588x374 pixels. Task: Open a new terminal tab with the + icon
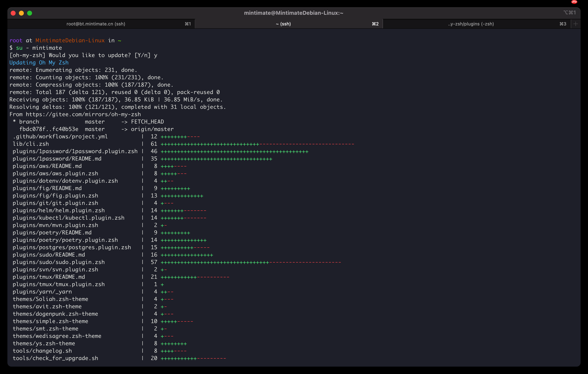pos(575,24)
